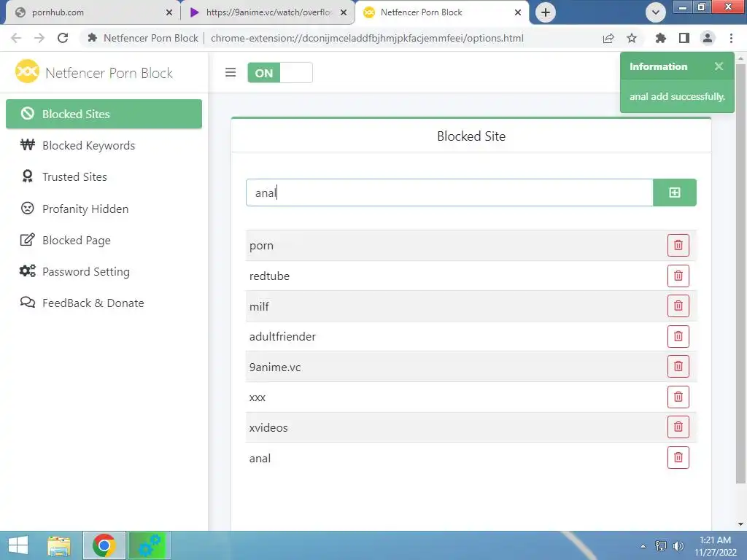The height and width of the screenshot is (560, 747).
Task: Open the tab search dropdown
Action: pyautogui.click(x=656, y=12)
